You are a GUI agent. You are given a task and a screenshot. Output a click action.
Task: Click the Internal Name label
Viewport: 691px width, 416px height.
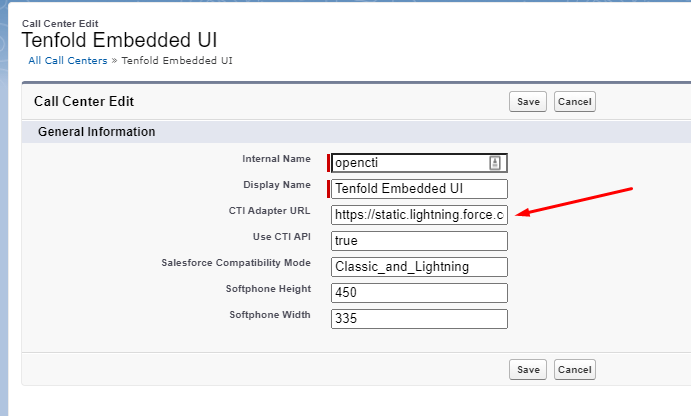tap(276, 159)
